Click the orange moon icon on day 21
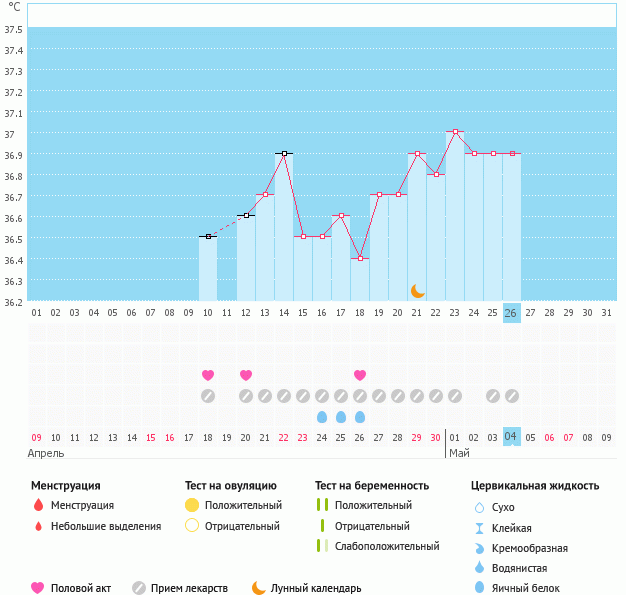Image resolution: width=626 pixels, height=595 pixels. click(x=417, y=290)
